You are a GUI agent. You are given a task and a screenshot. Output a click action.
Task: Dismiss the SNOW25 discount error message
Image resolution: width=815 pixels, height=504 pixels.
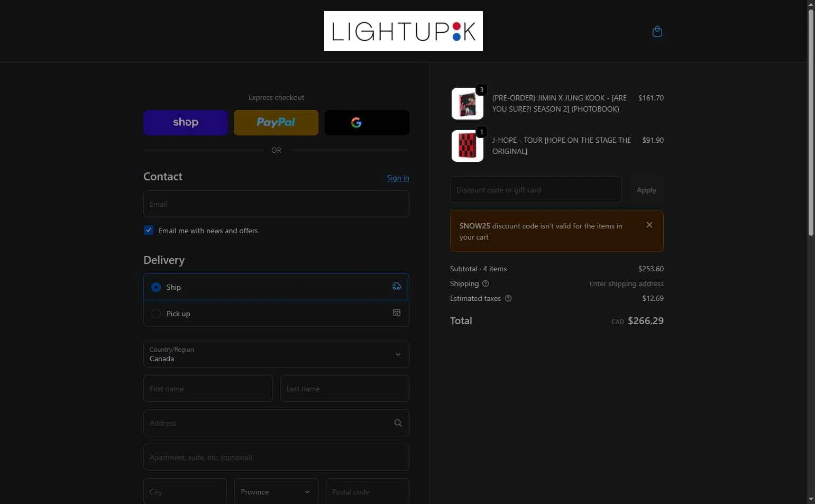649,225
